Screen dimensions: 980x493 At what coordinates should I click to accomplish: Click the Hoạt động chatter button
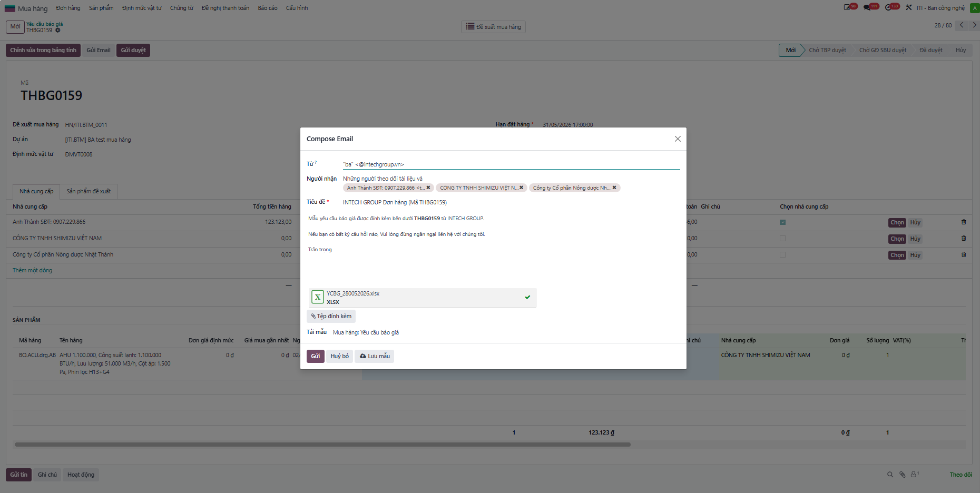(81, 475)
